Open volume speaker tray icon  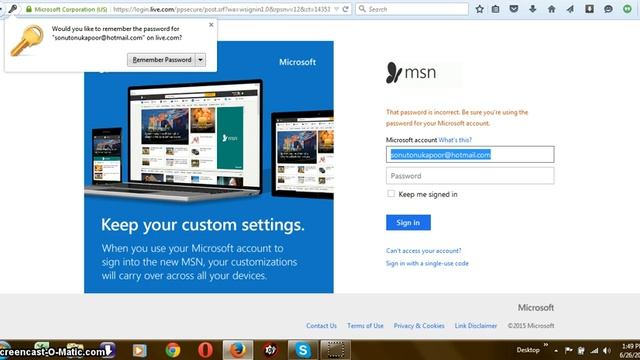607,351
